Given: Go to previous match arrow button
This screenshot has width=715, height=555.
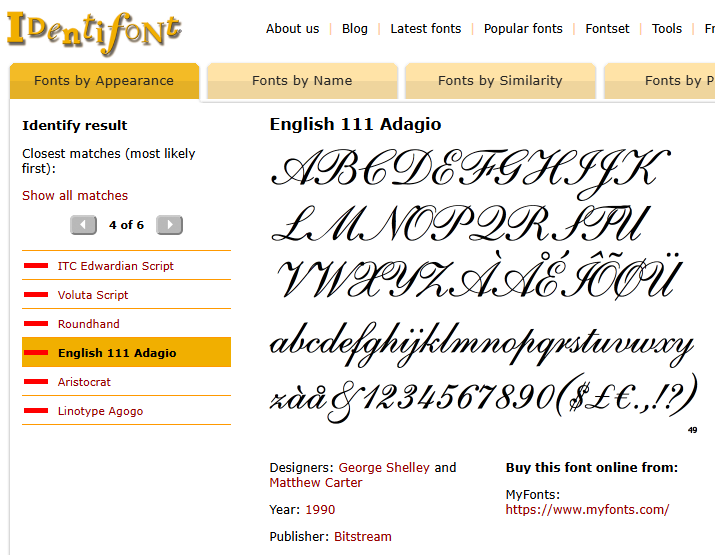Looking at the screenshot, I should pos(83,225).
